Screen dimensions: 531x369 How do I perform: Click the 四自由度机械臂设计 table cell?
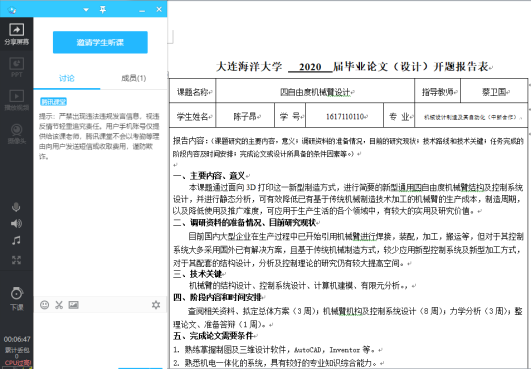click(315, 91)
